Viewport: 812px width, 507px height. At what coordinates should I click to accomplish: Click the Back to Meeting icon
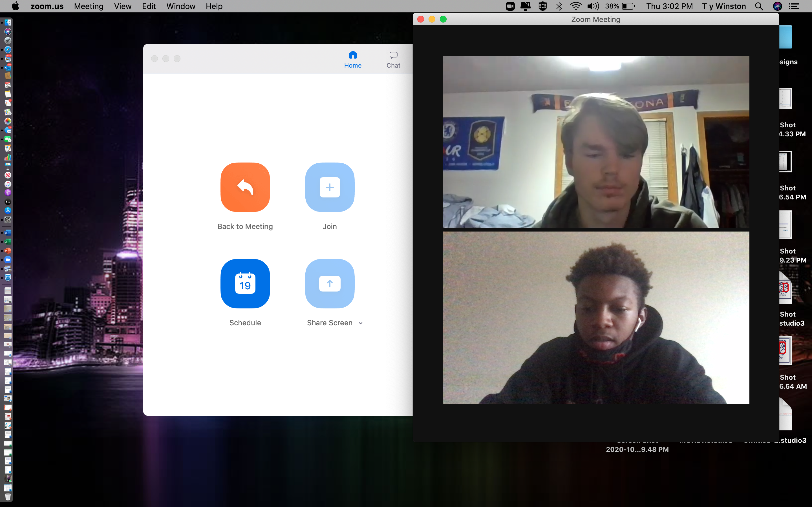(245, 187)
